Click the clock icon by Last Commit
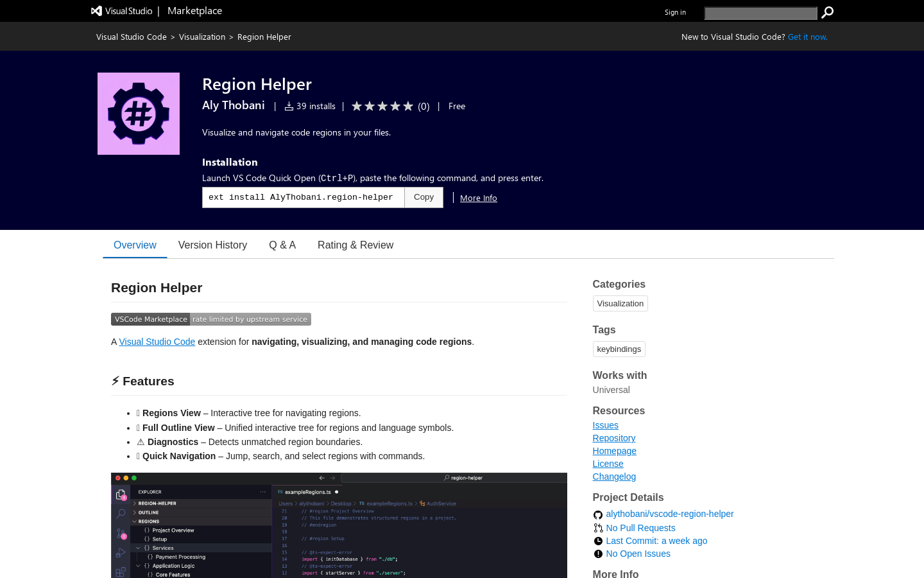The width and height of the screenshot is (924, 578). 598,541
